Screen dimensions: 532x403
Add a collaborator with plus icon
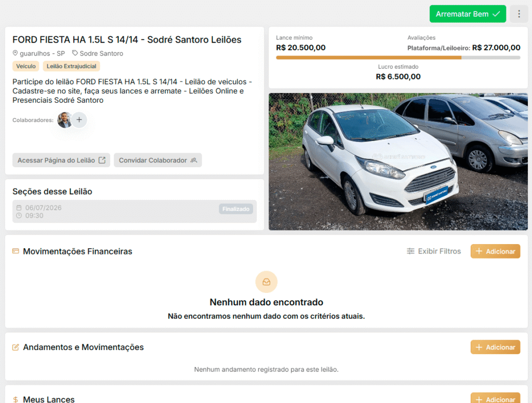79,120
